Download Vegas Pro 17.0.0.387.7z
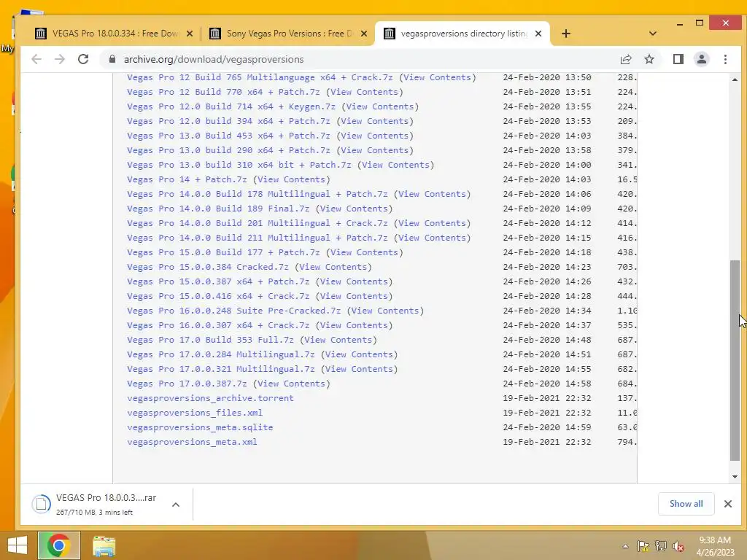747x560 pixels. coord(187,384)
